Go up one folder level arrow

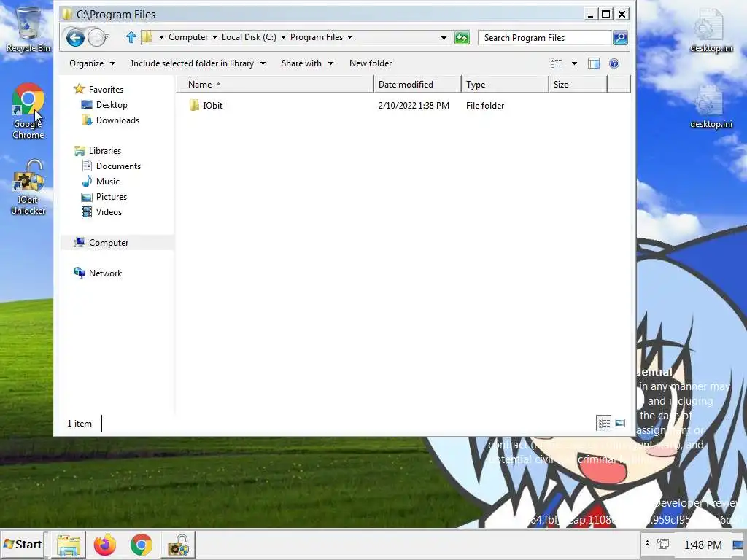(131, 37)
